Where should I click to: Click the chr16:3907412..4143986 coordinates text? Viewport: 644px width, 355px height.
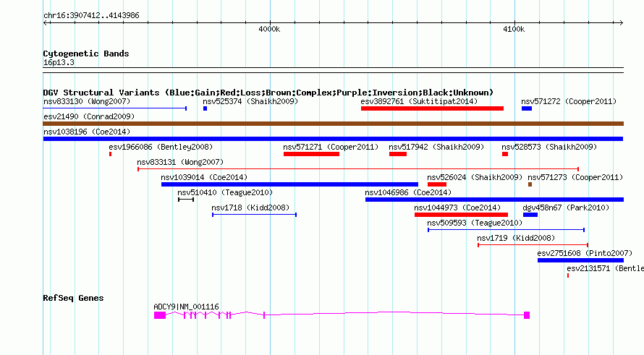click(91, 15)
